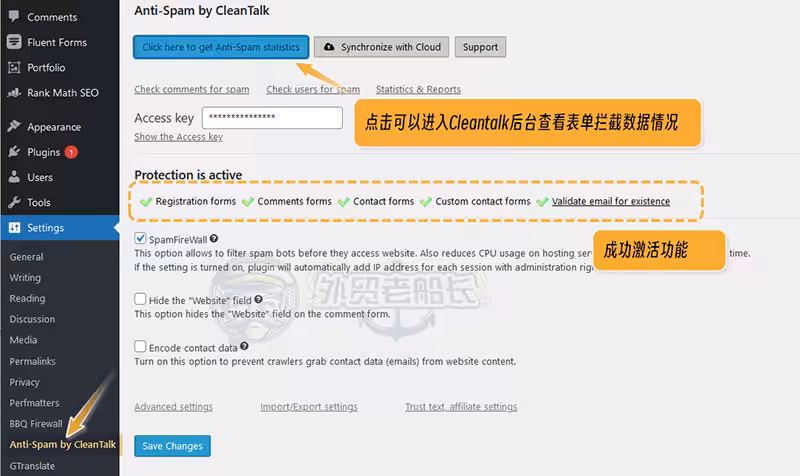800x476 pixels.
Task: Expand Import/Export settings link
Action: click(x=309, y=407)
